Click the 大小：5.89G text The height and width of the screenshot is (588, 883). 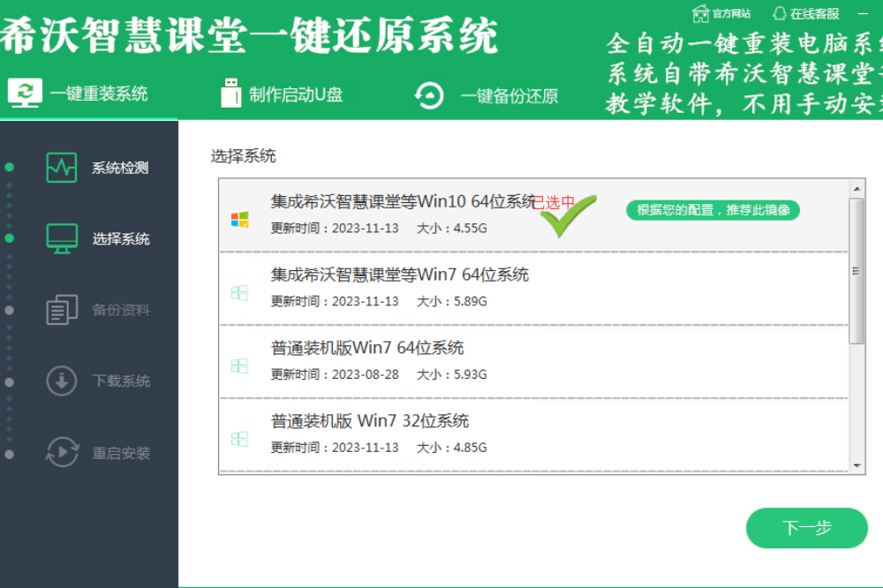tap(451, 301)
